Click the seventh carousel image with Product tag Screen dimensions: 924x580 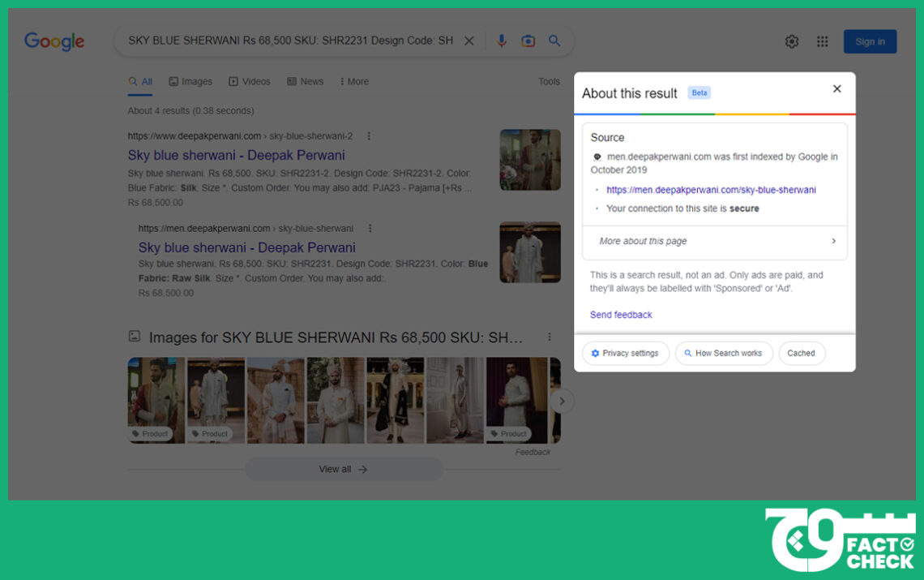tap(516, 400)
